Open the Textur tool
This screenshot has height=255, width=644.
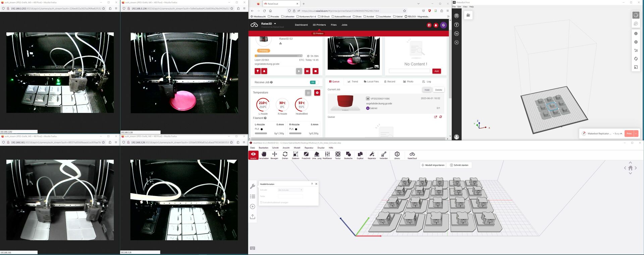coord(338,155)
